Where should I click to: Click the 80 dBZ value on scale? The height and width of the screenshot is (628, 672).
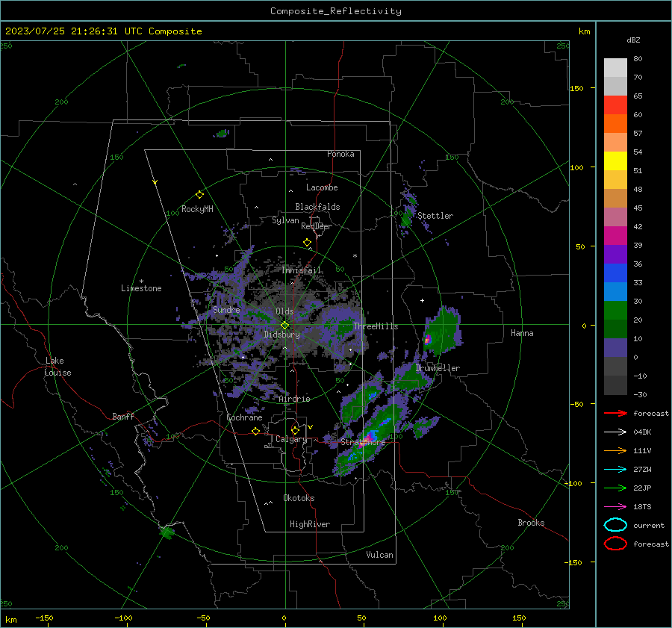[638, 59]
